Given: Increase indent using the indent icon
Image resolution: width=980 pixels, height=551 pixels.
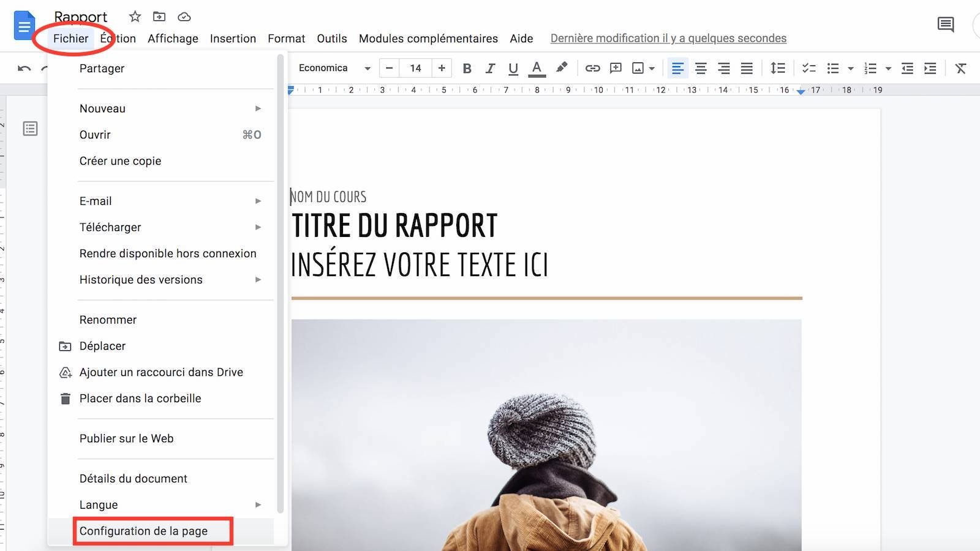Looking at the screenshot, I should coord(931,68).
